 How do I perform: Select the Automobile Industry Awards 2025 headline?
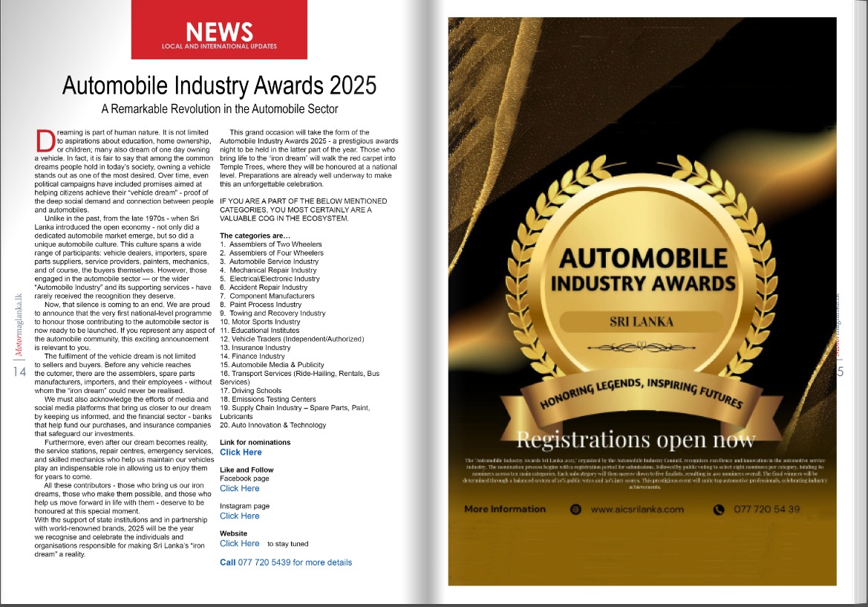click(x=219, y=85)
